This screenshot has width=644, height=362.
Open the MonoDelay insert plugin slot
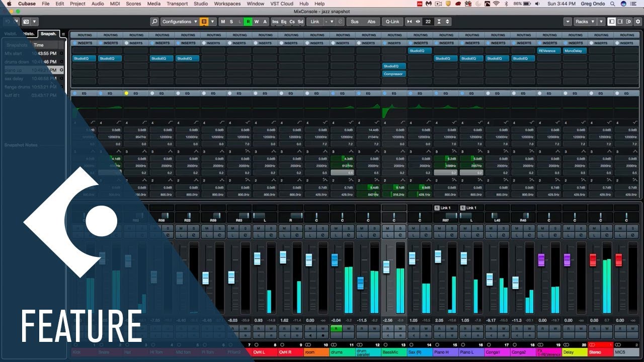click(575, 51)
